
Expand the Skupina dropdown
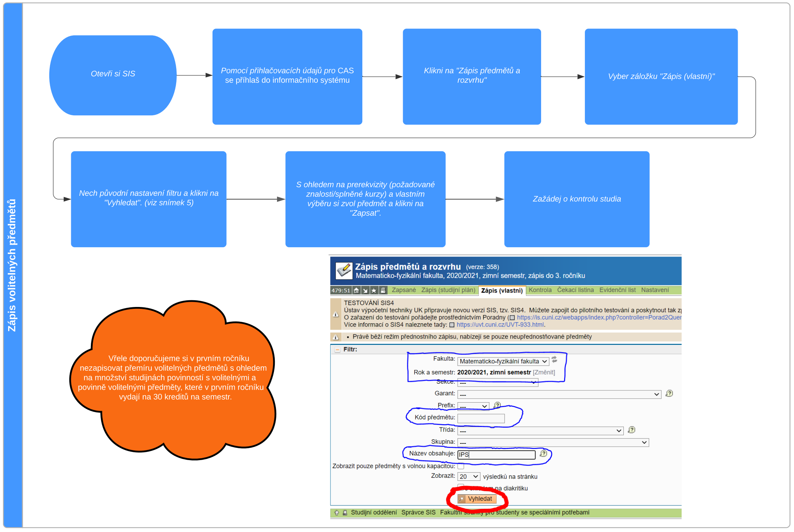(x=553, y=442)
